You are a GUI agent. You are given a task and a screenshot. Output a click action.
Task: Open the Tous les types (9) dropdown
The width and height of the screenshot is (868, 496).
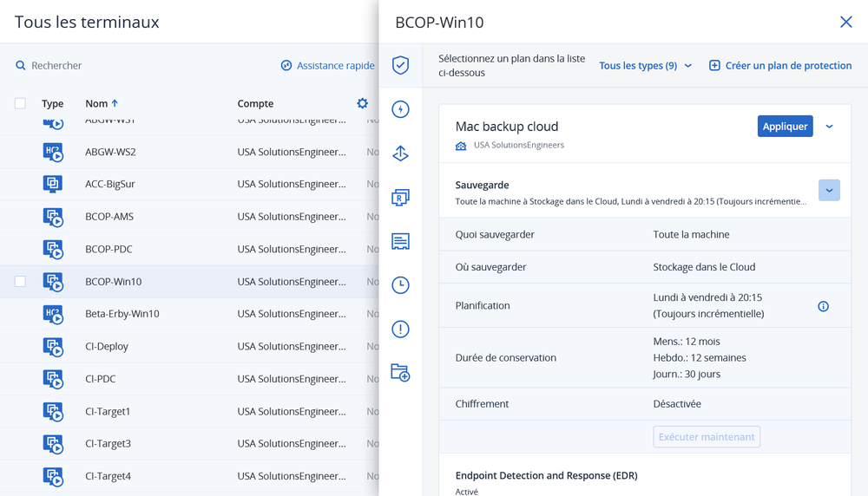coord(646,65)
